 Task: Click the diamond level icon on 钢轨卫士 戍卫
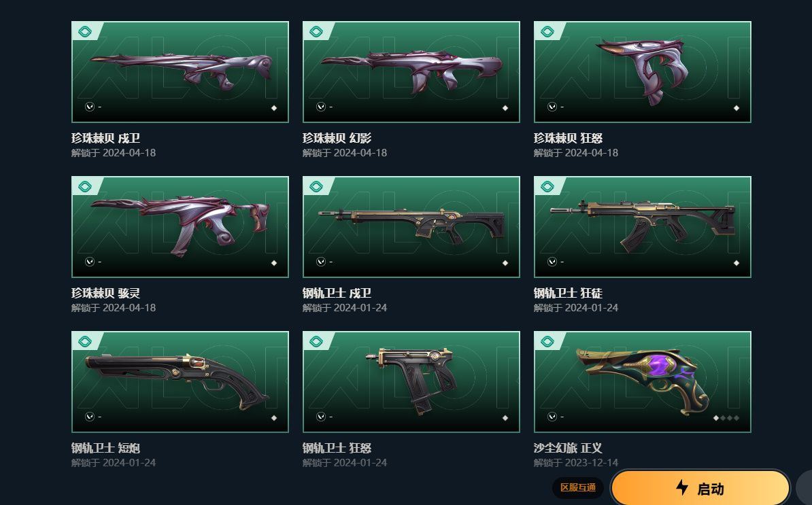pyautogui.click(x=505, y=263)
